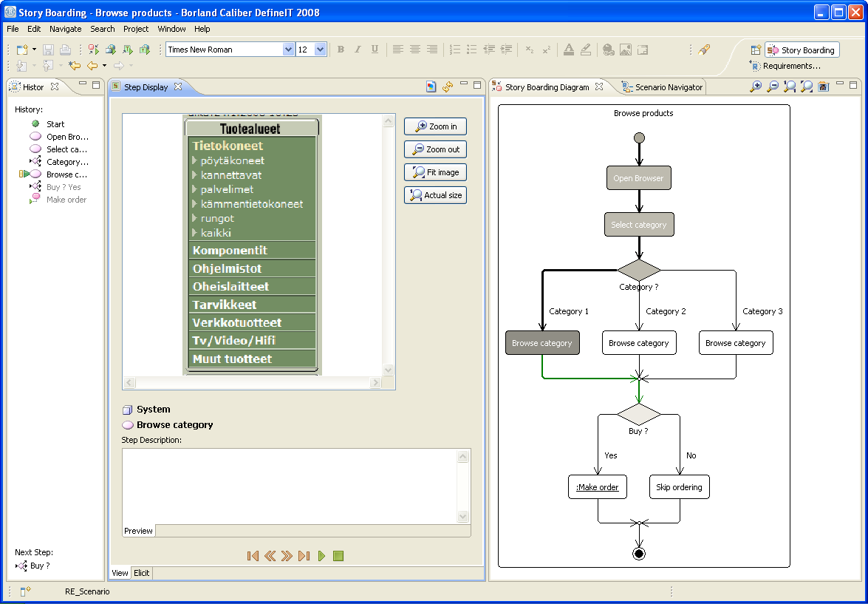Open the font color picker
This screenshot has width=868, height=604.
pos(569,50)
